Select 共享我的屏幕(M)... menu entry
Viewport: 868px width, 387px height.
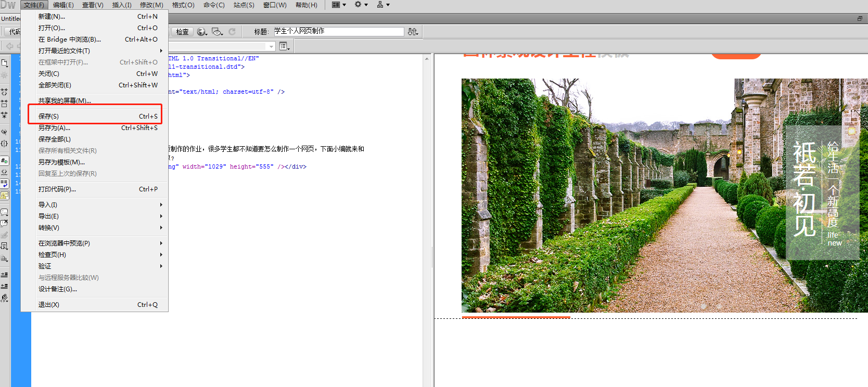[94, 101]
